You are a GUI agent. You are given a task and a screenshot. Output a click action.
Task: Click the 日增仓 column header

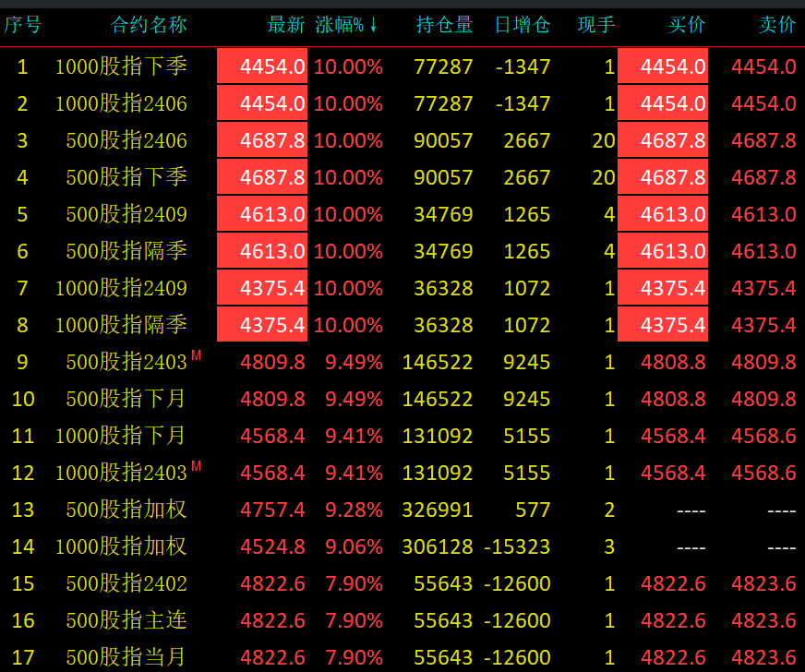[x=522, y=25]
